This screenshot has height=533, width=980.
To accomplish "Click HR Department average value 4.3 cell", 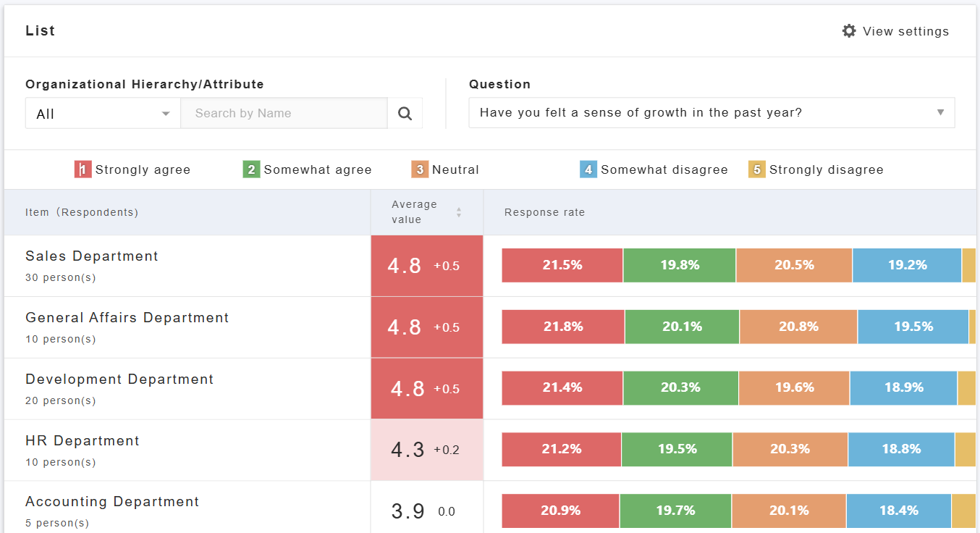I will click(x=426, y=450).
